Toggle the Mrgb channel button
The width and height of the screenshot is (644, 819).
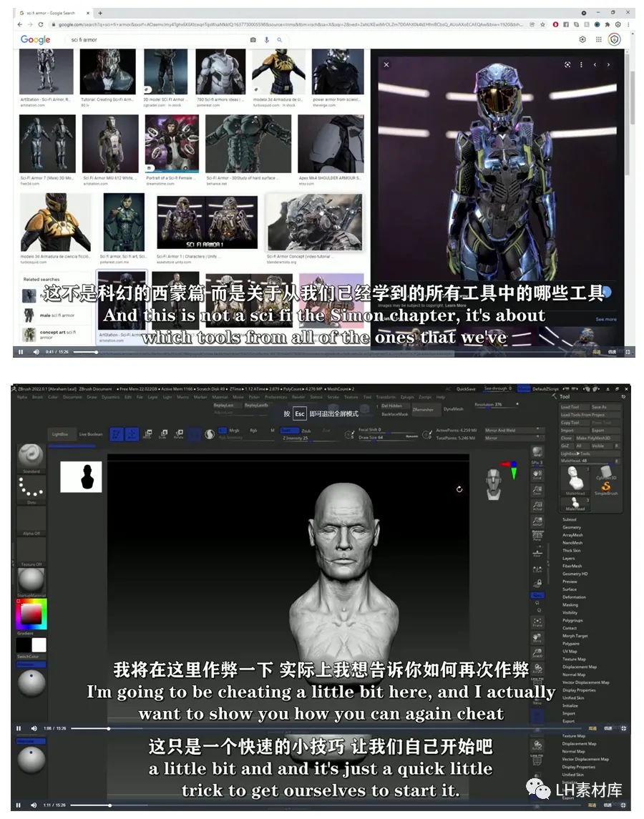coord(234,431)
